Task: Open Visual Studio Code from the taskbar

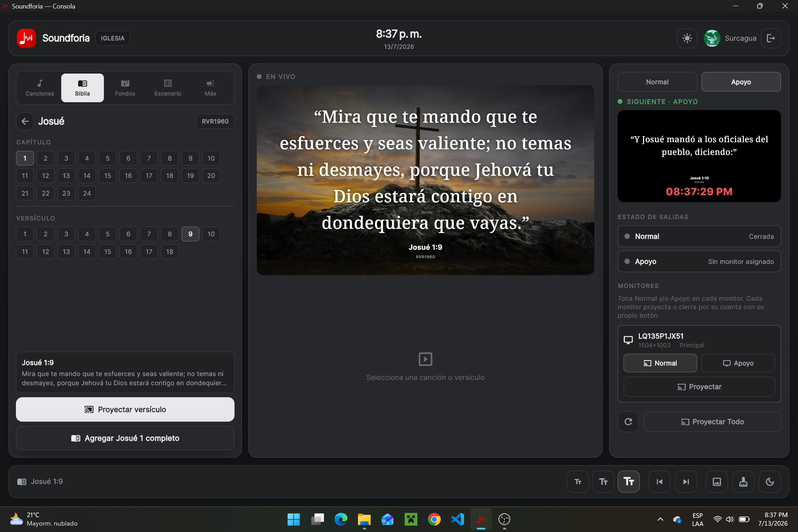Action: (x=457, y=519)
